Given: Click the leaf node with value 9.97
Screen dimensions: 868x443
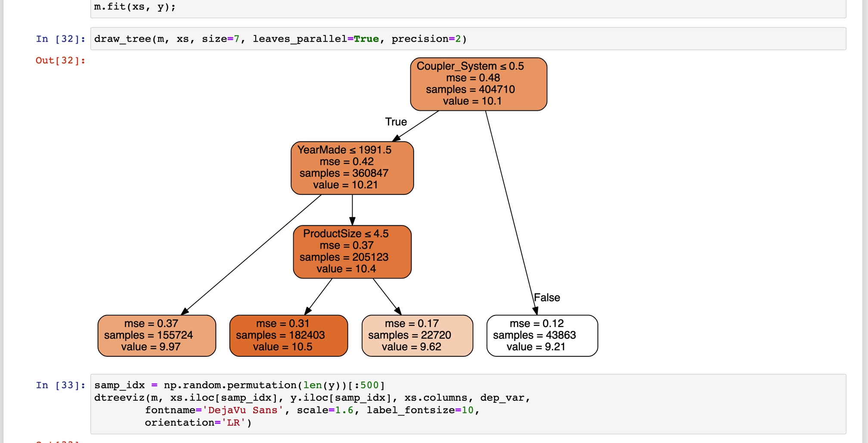Looking at the screenshot, I should coord(156,335).
